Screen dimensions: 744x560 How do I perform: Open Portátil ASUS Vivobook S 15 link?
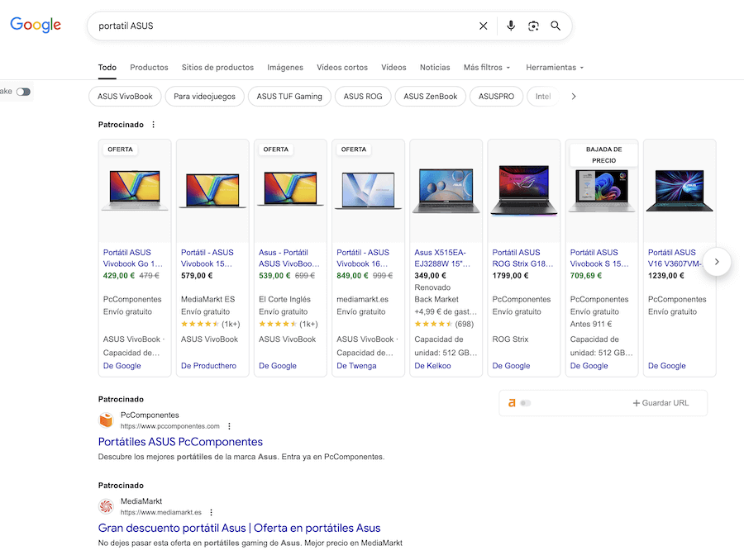click(599, 258)
